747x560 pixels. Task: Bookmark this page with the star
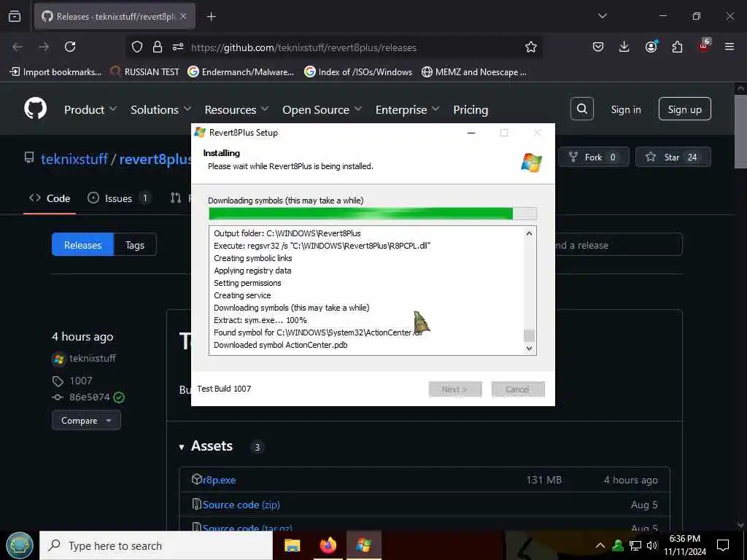tap(531, 47)
